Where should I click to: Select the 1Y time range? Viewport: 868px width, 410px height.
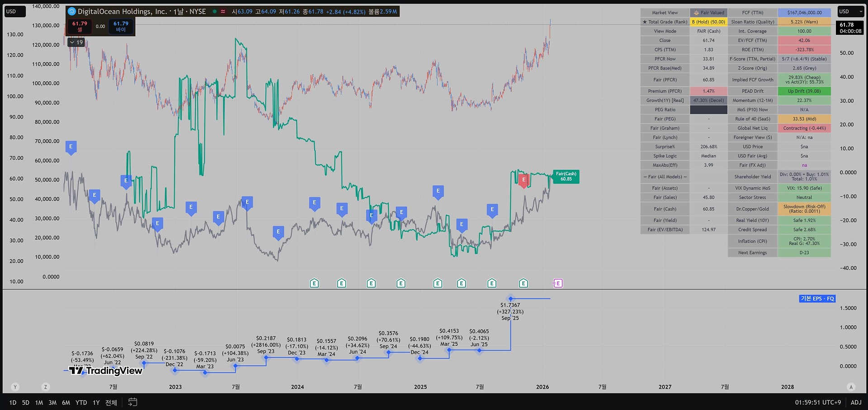coord(96,402)
